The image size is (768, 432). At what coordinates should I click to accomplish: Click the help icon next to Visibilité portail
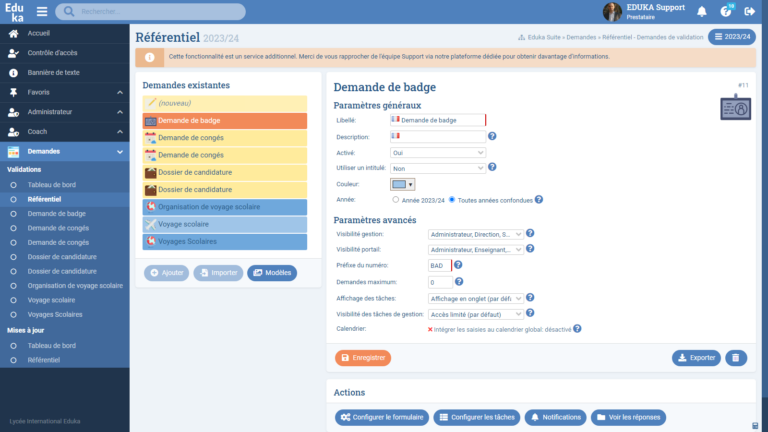tap(530, 249)
